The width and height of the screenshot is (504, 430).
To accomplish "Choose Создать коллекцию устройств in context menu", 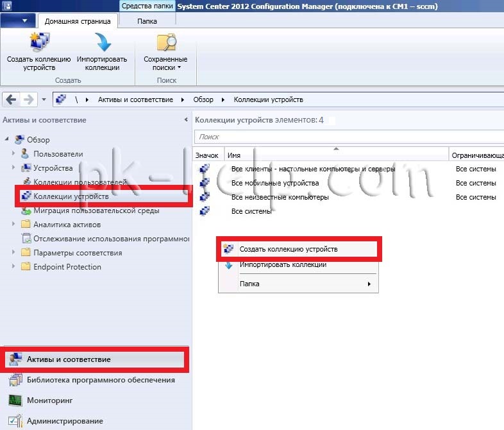I will (299, 249).
